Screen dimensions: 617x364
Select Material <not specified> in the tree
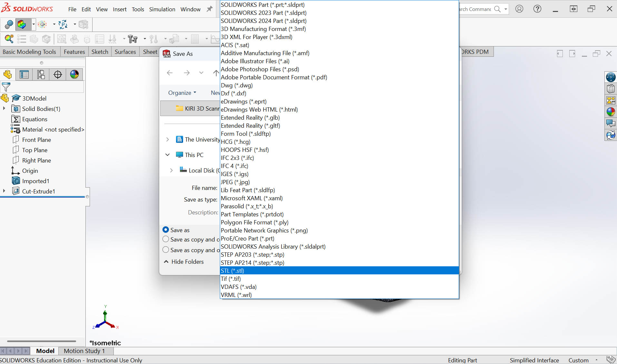tap(53, 130)
